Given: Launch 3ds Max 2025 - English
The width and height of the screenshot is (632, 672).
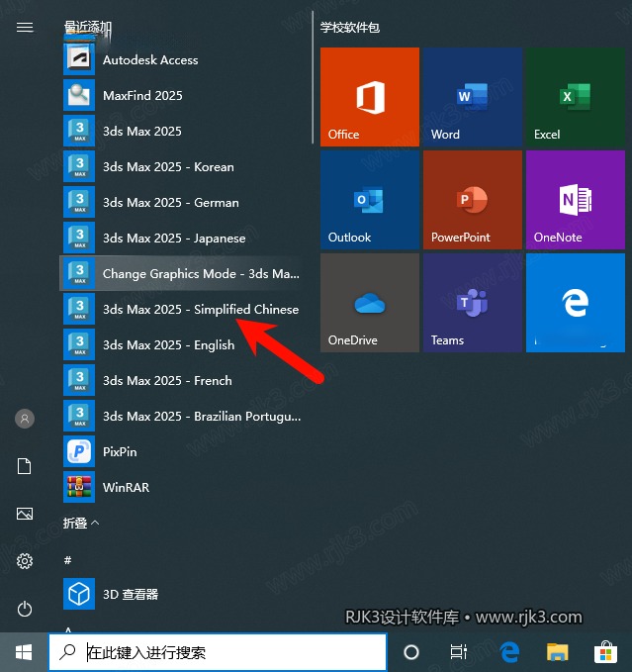Looking at the screenshot, I should click(x=183, y=344).
